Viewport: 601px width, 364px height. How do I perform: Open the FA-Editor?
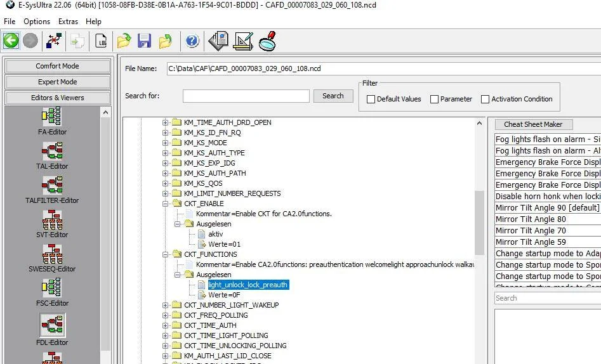point(52,122)
